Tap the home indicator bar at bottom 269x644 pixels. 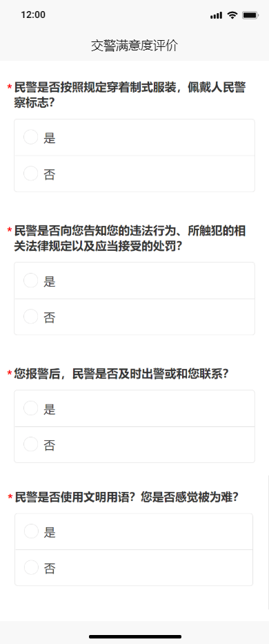(135, 636)
